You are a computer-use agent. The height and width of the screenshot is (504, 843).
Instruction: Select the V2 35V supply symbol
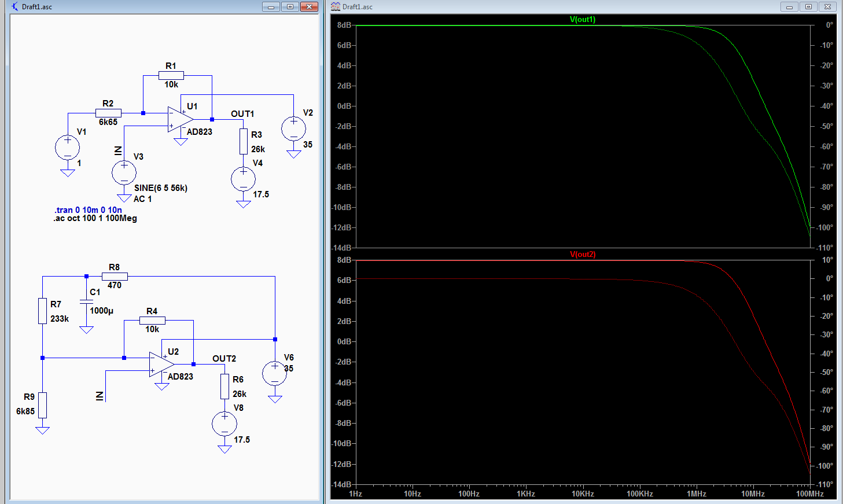(x=293, y=128)
